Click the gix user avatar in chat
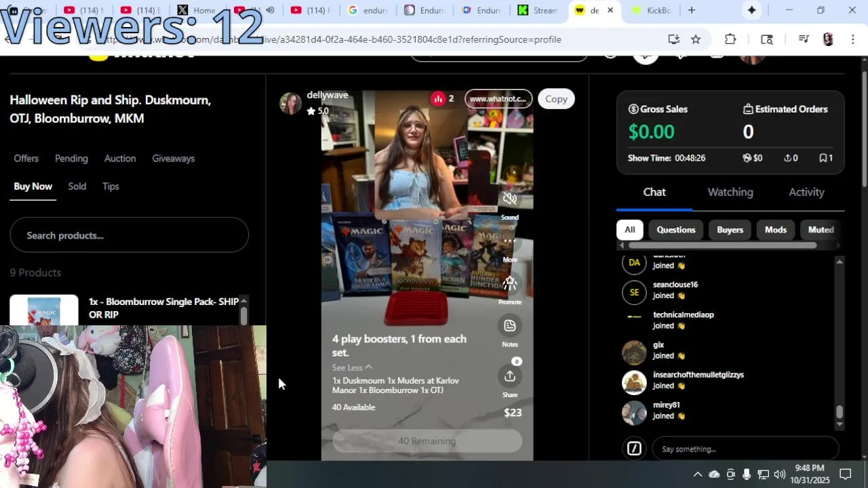The height and width of the screenshot is (488, 868). click(x=634, y=352)
